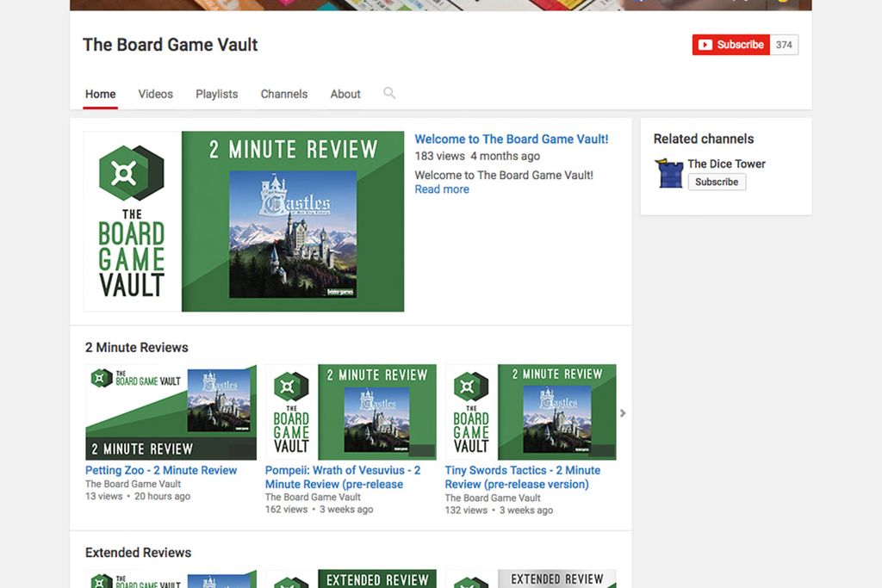This screenshot has width=882, height=588.
Task: Click the 374 subscriber count
Action: (x=784, y=45)
